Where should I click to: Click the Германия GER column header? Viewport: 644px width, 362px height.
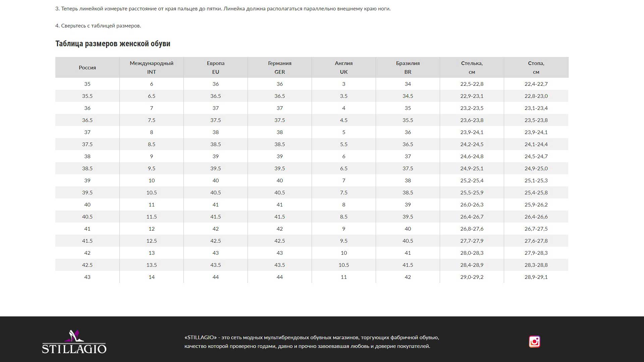click(279, 67)
